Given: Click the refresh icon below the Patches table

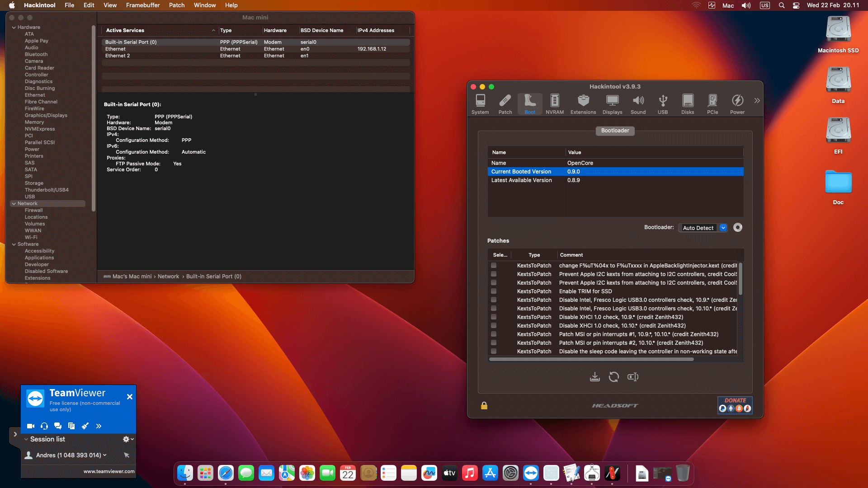Looking at the screenshot, I should [x=613, y=377].
